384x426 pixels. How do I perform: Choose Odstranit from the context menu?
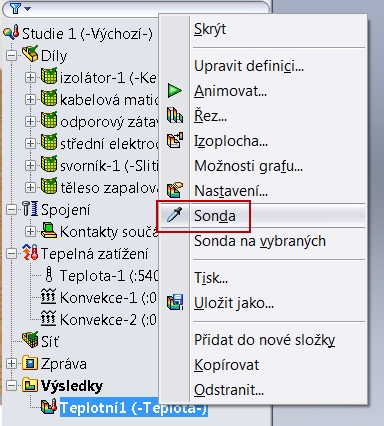pyautogui.click(x=229, y=389)
